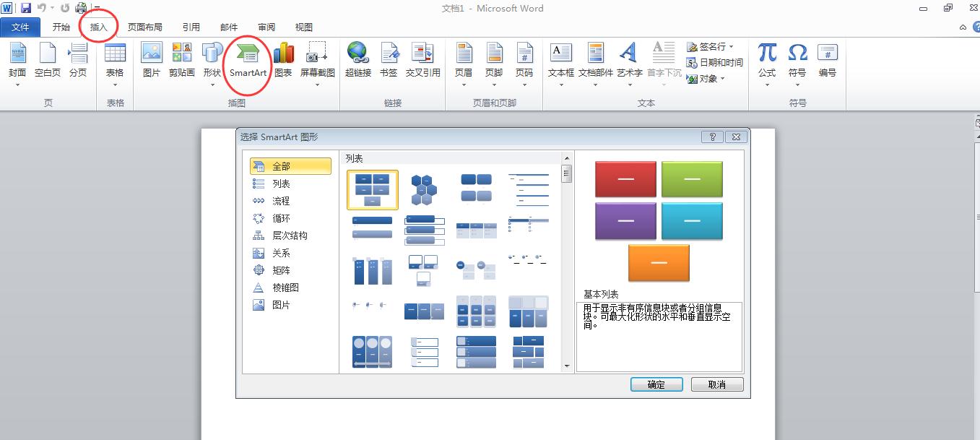Expand the 对象 object dropdown
Viewport: 980px width, 440px height.
tap(723, 79)
